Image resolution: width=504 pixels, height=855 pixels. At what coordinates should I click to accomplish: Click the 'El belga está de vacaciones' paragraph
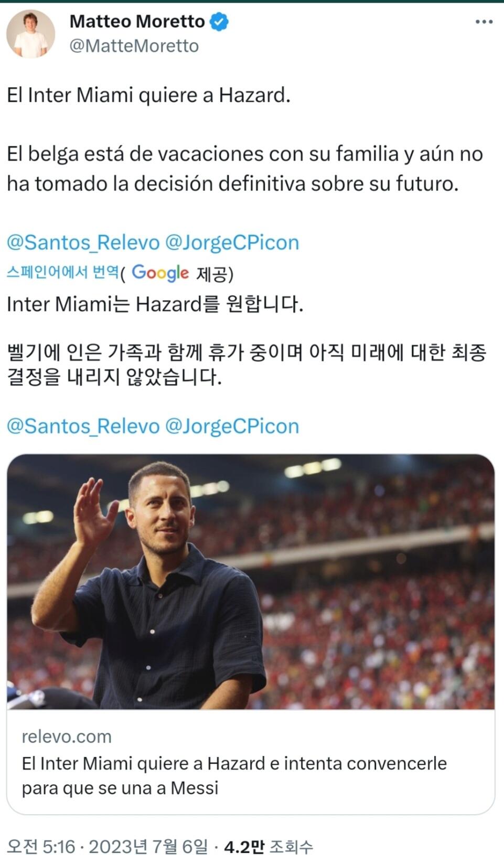click(244, 168)
